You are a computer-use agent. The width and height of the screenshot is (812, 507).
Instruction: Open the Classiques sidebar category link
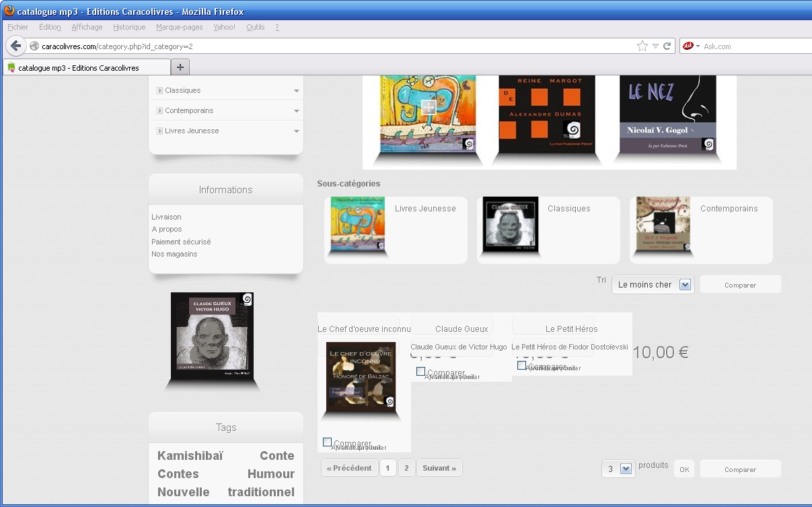point(183,90)
